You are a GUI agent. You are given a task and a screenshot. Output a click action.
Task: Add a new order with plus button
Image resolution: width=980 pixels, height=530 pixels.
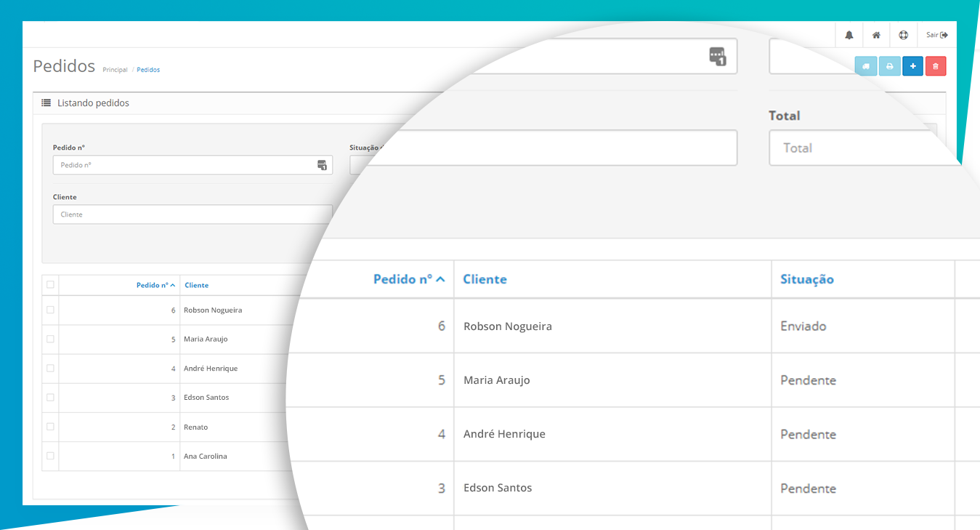click(912, 66)
